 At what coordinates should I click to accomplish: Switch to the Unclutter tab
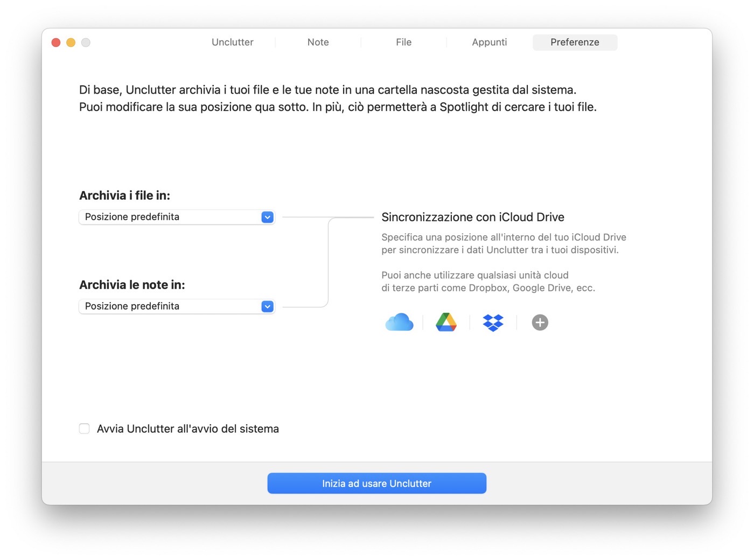point(232,42)
